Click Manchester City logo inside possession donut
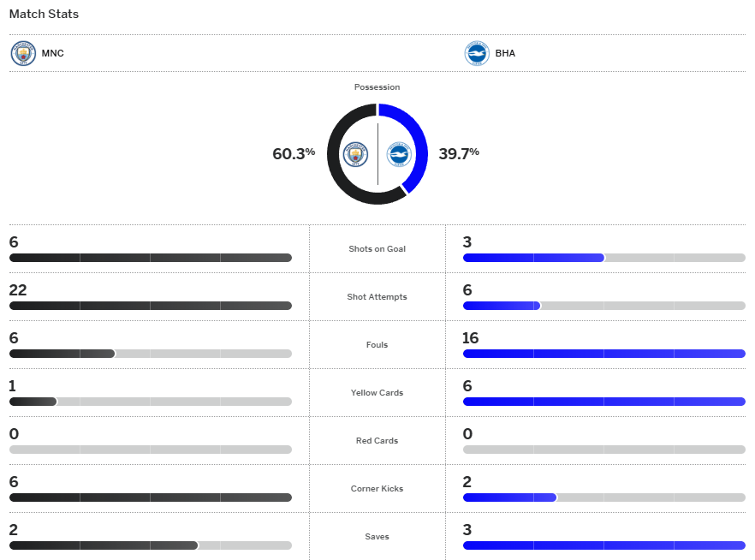The height and width of the screenshot is (560, 755). [x=355, y=154]
